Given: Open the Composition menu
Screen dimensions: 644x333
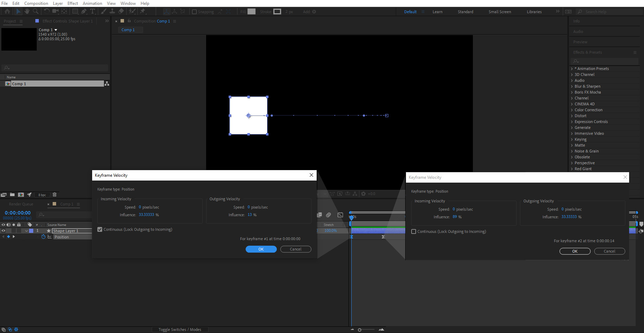Looking at the screenshot, I should tap(36, 3).
